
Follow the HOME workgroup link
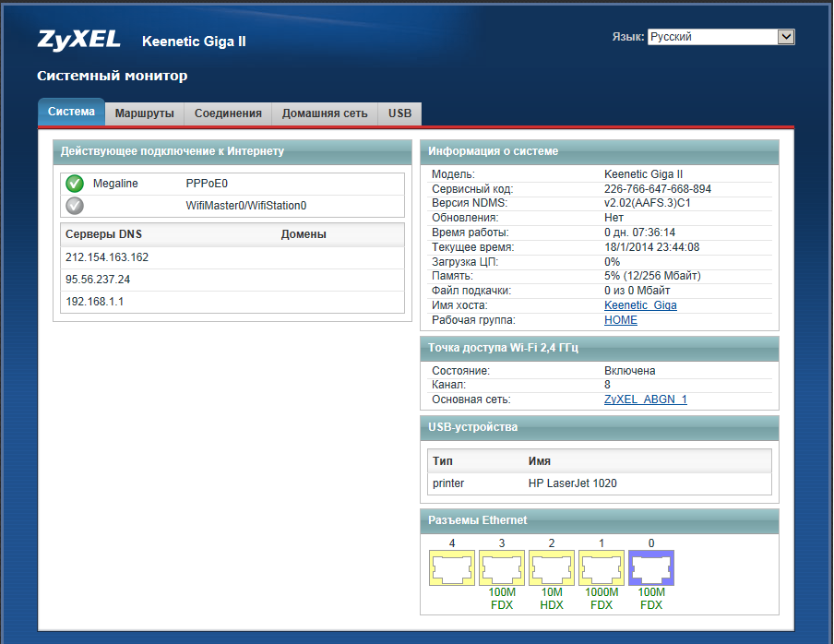coord(621,320)
